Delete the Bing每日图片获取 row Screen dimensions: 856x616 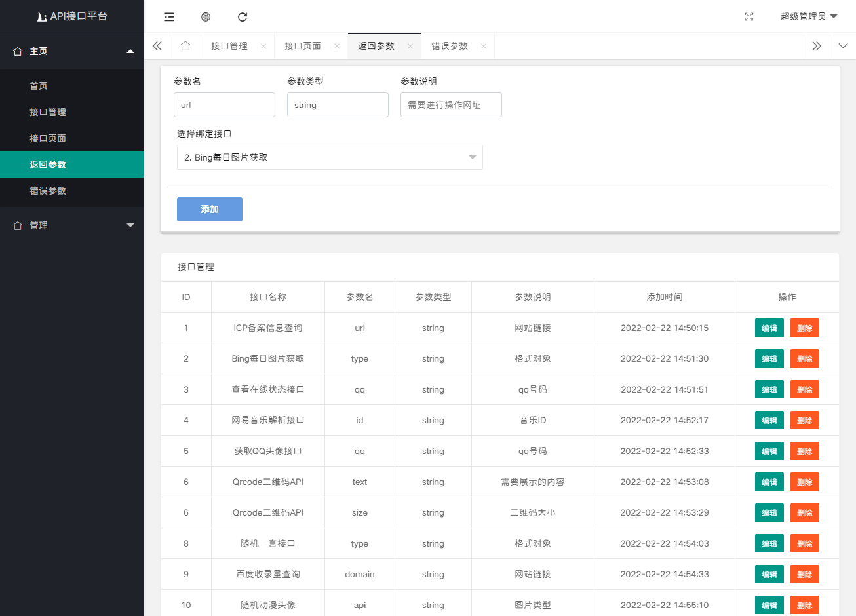coord(805,359)
